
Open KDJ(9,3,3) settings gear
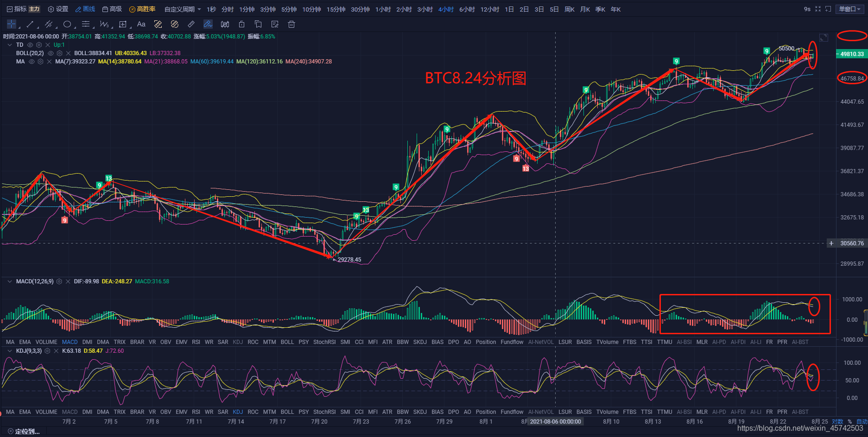pyautogui.click(x=47, y=351)
